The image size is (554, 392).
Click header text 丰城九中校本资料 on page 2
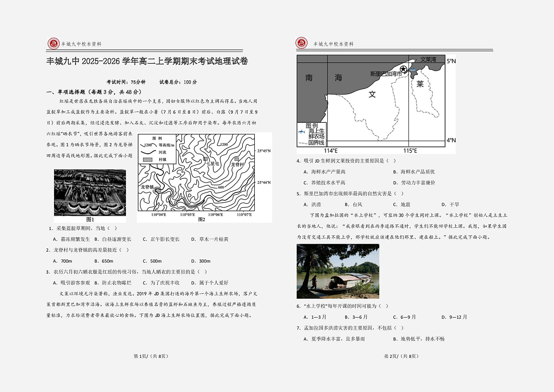(333, 44)
